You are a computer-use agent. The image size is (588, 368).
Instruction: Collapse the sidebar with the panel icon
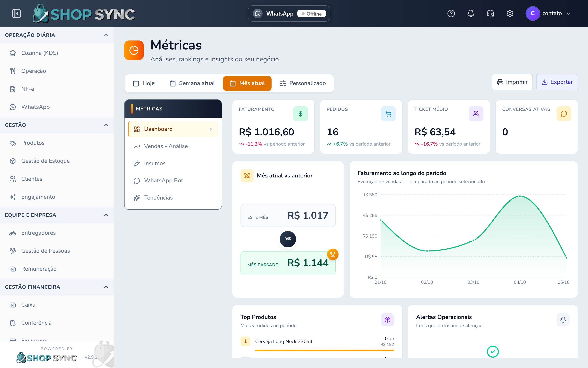pos(16,13)
